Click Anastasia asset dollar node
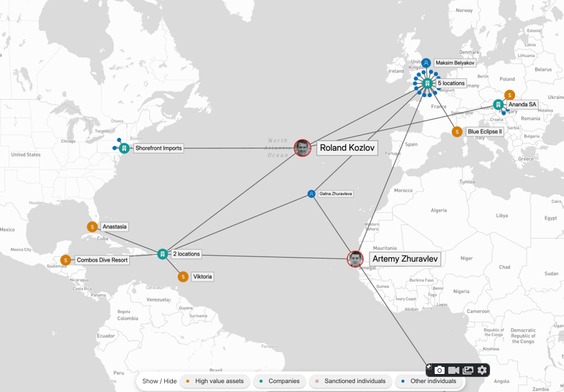This screenshot has width=564, height=392. point(93,227)
